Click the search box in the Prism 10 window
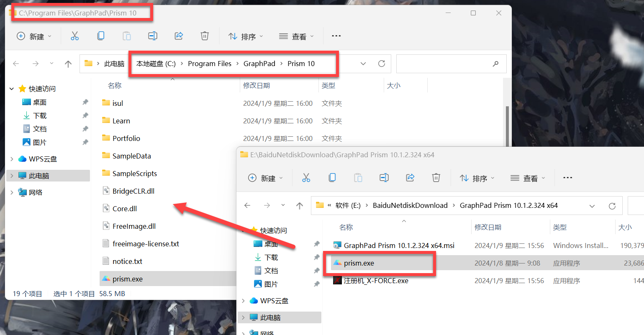This screenshot has height=335, width=644. click(446, 64)
